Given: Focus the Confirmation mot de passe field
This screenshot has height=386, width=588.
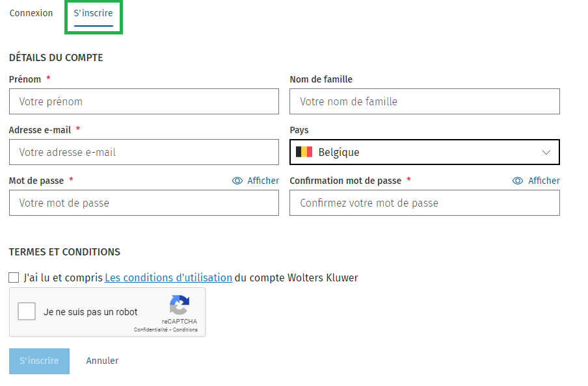Looking at the screenshot, I should tap(425, 203).
